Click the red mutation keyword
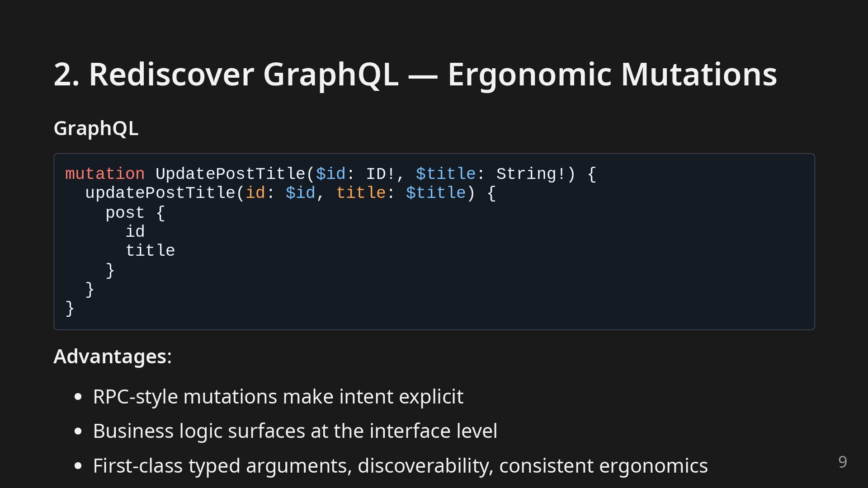 pos(105,174)
